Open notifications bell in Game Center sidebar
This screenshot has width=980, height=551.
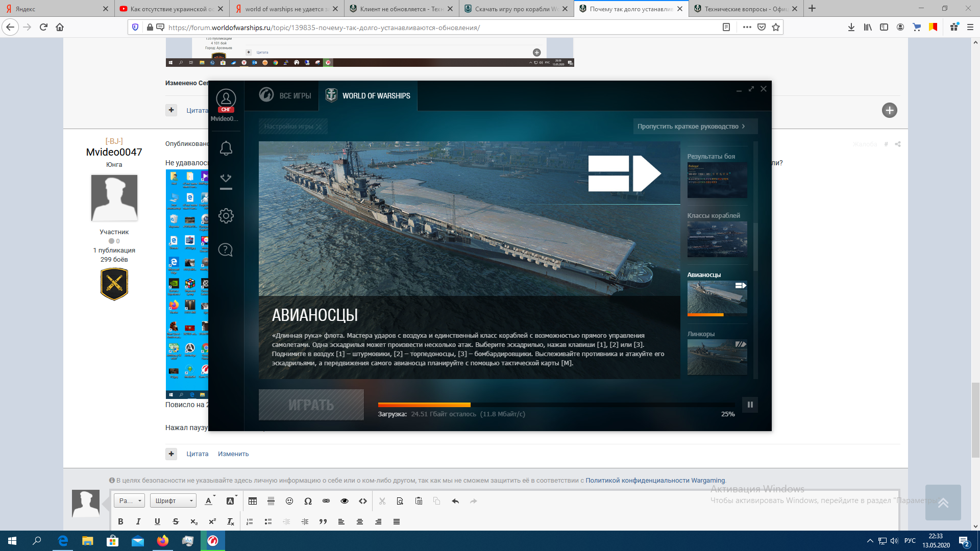(226, 148)
